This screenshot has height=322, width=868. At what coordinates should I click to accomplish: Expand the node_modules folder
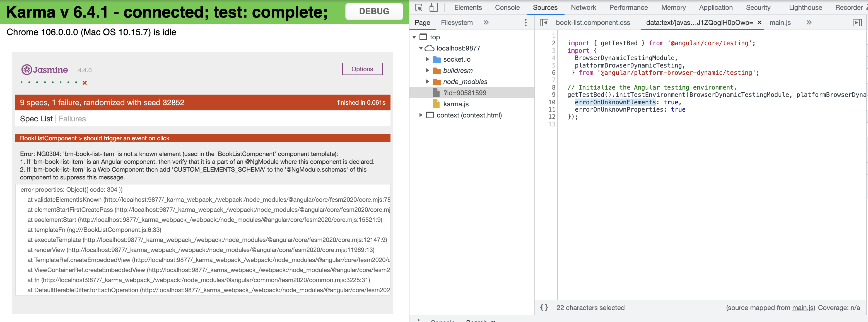[427, 81]
